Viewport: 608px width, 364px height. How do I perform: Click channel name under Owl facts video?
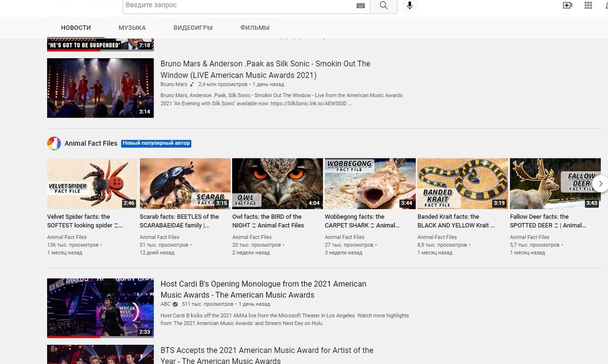252,237
